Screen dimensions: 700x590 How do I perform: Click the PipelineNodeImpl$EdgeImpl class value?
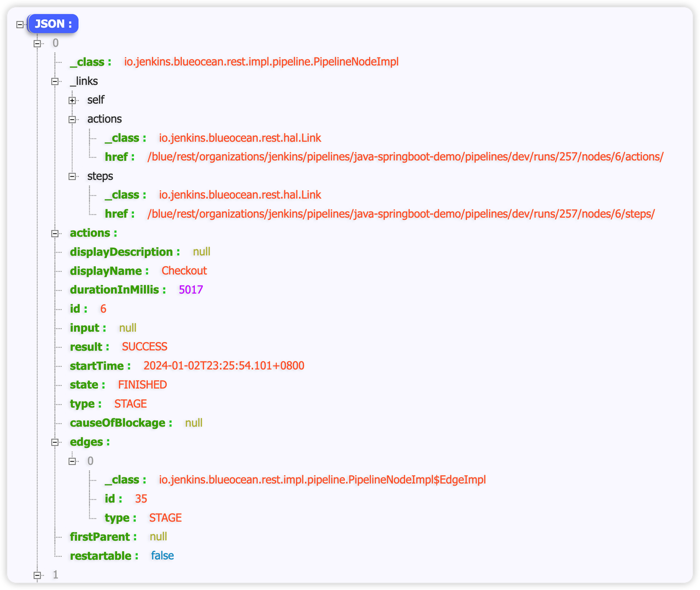click(323, 480)
